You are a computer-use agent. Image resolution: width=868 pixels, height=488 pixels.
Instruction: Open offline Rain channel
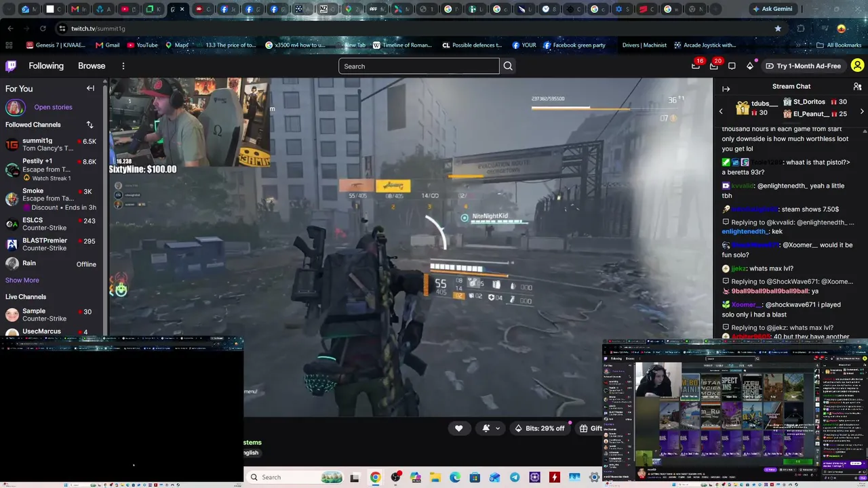click(51, 264)
